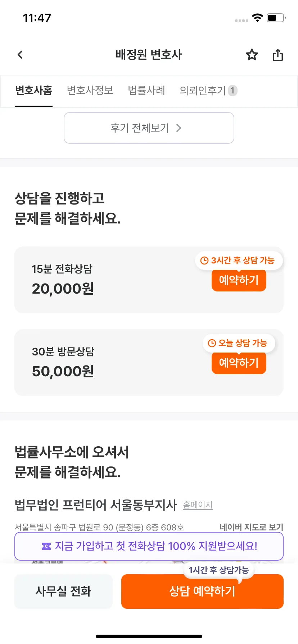Bookmark lawyer with the star icon
298x644 pixels.
tap(252, 55)
